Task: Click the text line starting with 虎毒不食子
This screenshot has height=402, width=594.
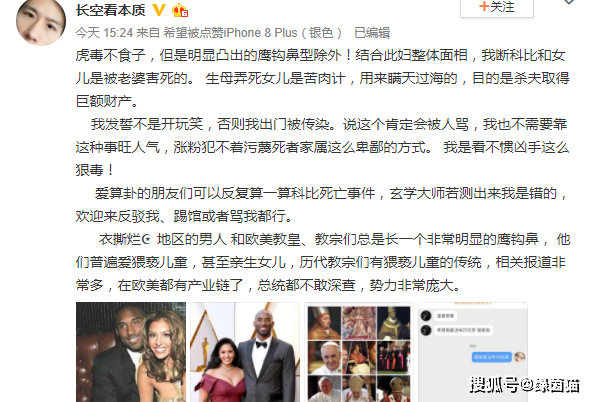Action: coord(320,56)
